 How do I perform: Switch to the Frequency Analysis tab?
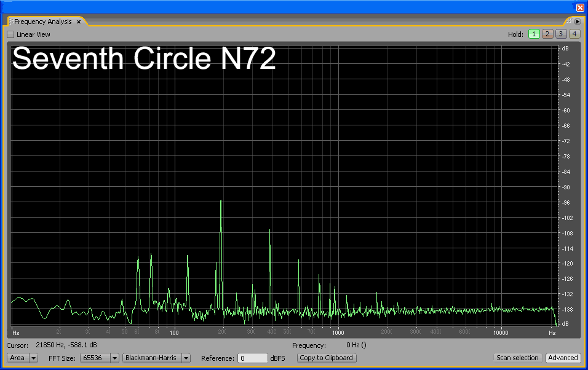click(43, 22)
